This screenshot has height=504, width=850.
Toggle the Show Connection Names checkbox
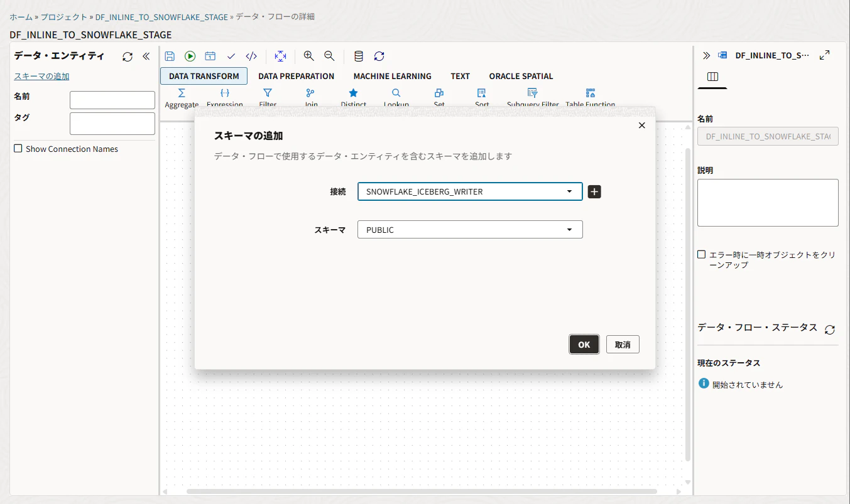(x=18, y=149)
